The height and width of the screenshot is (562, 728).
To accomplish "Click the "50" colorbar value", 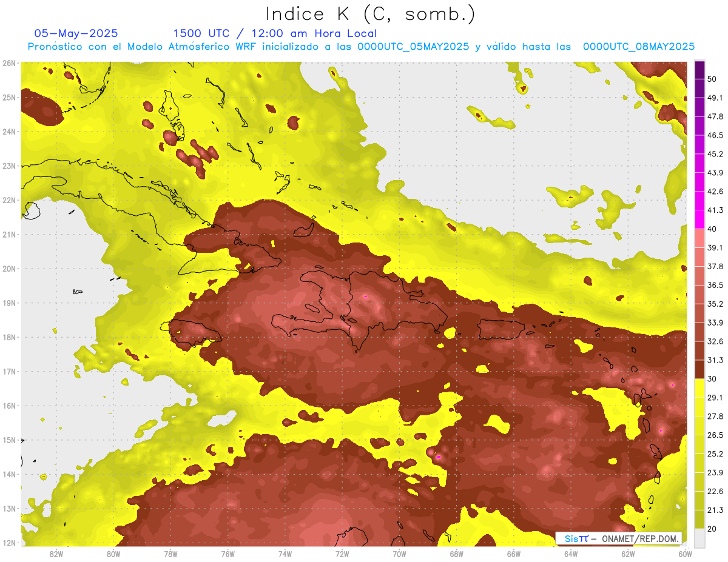I will point(712,79).
